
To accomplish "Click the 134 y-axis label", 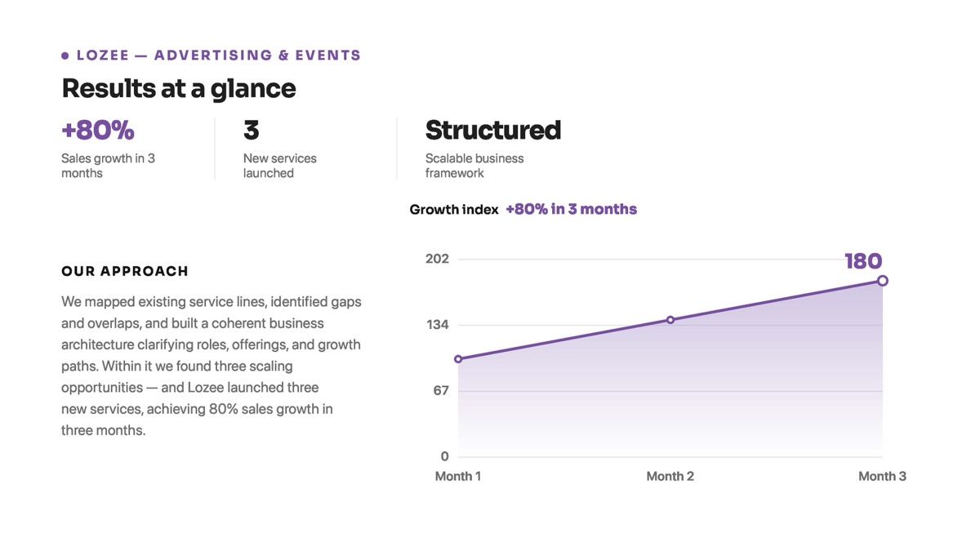I will [438, 325].
